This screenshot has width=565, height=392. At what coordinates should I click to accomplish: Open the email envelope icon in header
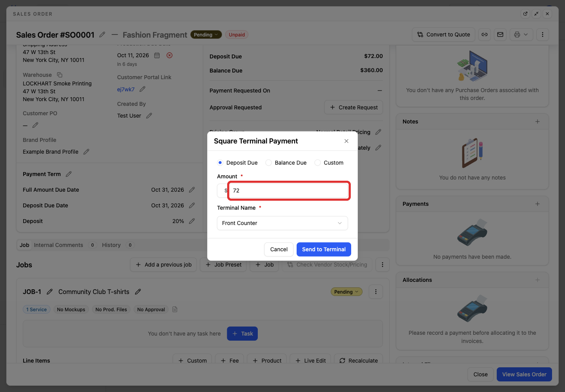500,34
